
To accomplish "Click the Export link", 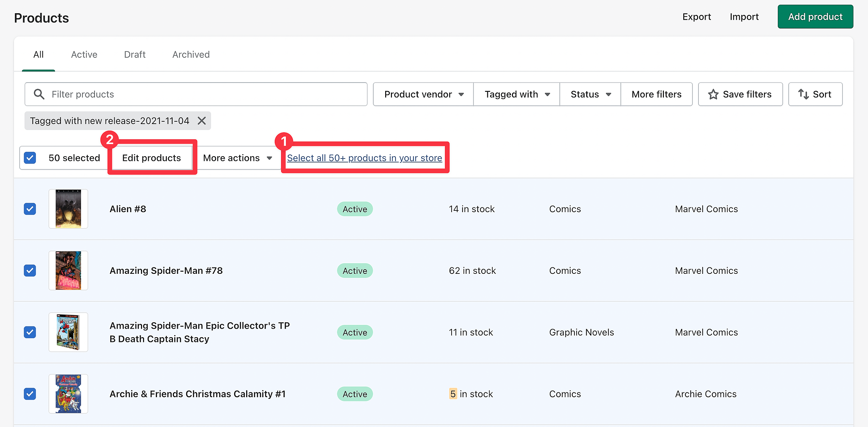I will [697, 17].
